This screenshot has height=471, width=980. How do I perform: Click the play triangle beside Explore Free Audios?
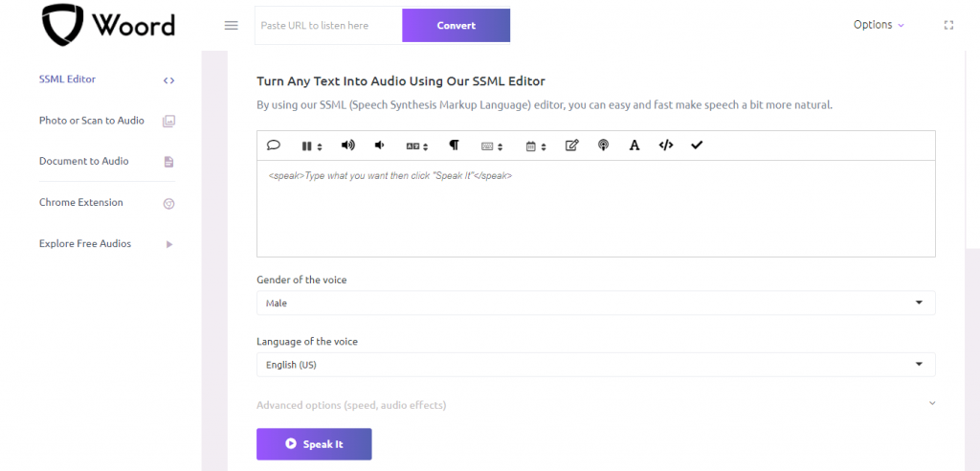(168, 244)
